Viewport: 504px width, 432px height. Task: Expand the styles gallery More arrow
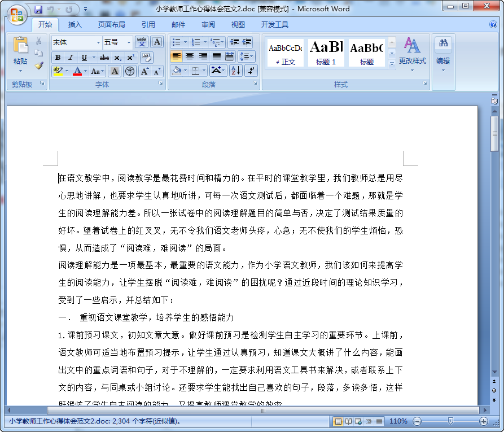pos(392,64)
